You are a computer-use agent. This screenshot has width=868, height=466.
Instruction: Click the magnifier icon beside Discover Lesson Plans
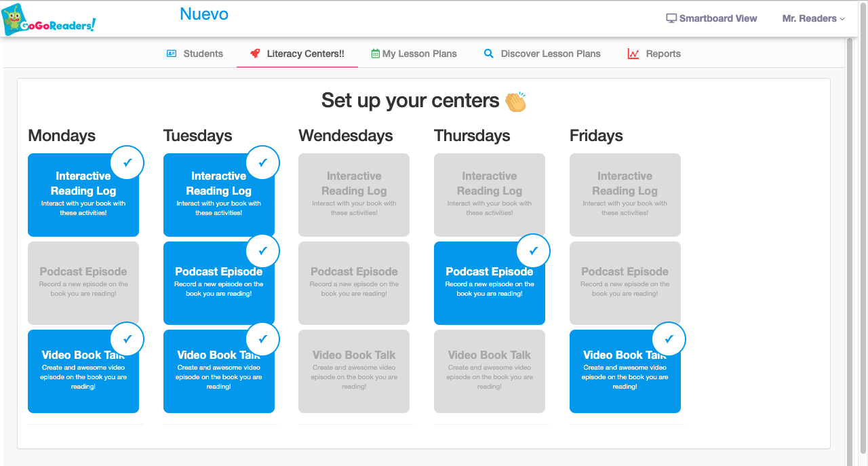[489, 53]
